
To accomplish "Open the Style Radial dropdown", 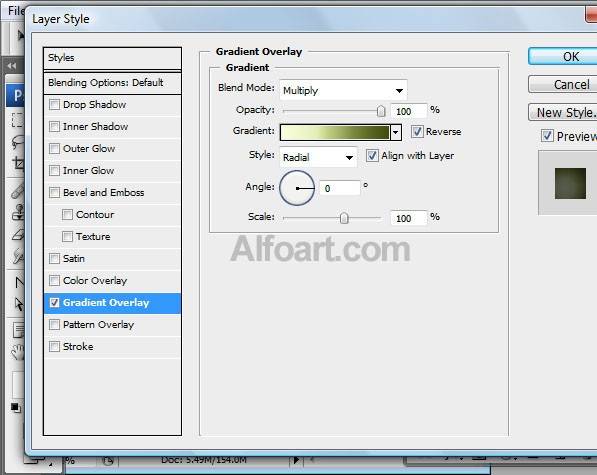I will (318, 157).
